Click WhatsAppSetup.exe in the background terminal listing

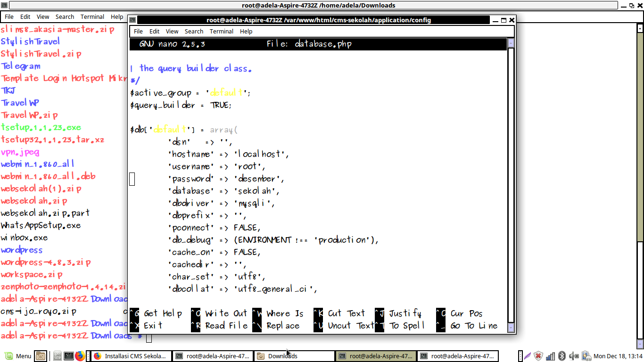[41, 226]
